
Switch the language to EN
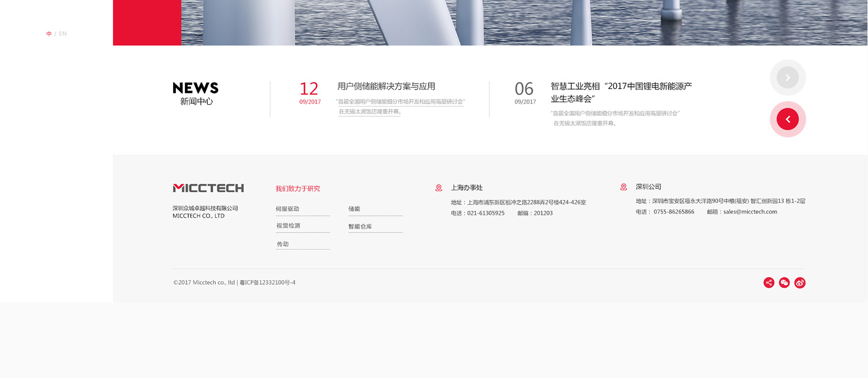coord(63,34)
